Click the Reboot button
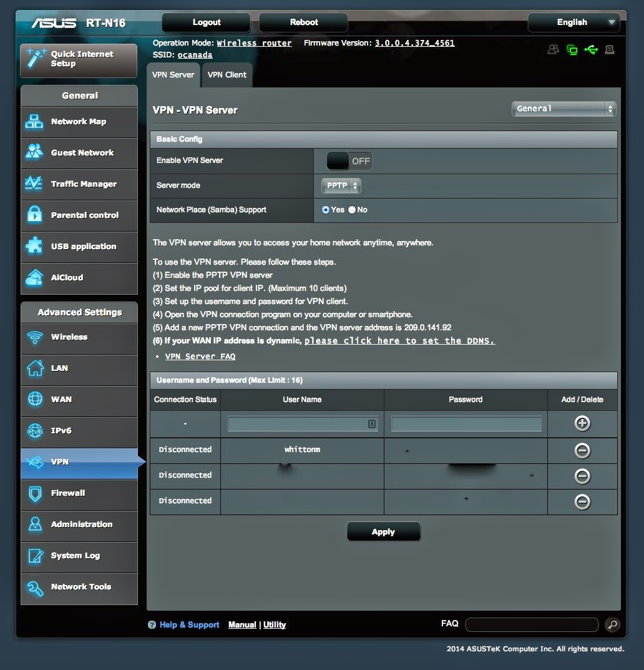The image size is (644, 670). tap(304, 22)
